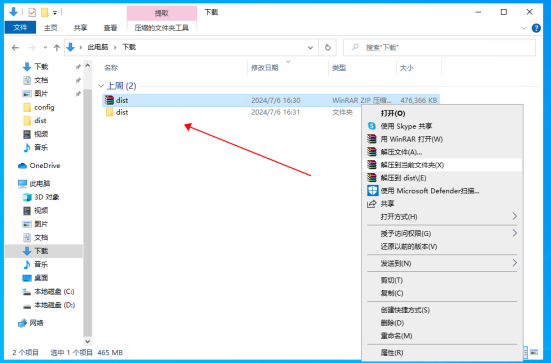Image resolution: width=551 pixels, height=363 pixels.
Task: Click WinRAR icon beside 解压到 dist\(E)
Action: pyautogui.click(x=372, y=178)
